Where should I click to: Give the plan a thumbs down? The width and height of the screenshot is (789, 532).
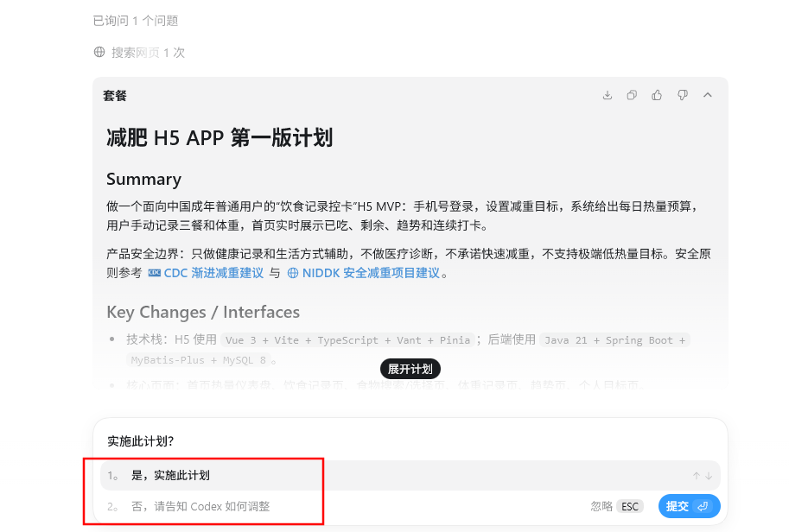coord(683,95)
